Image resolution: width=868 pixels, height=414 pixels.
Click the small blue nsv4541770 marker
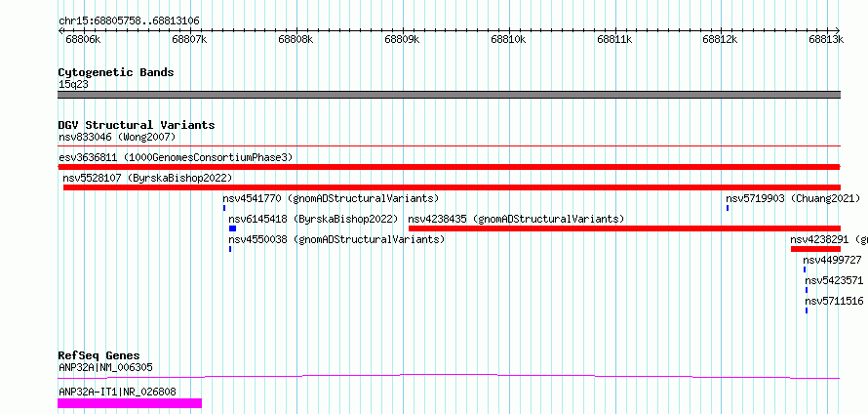[224, 208]
